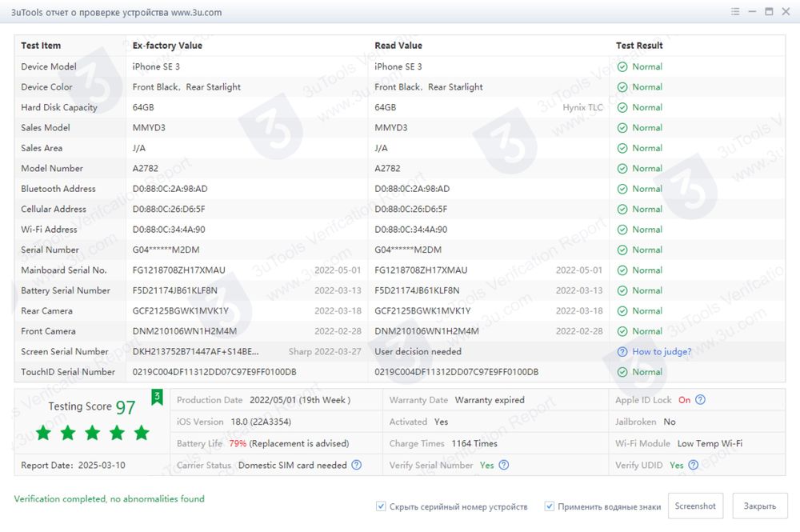Viewport: 800px width, 532px height.
Task: Click the 'Закрыть' button
Action: click(x=760, y=506)
